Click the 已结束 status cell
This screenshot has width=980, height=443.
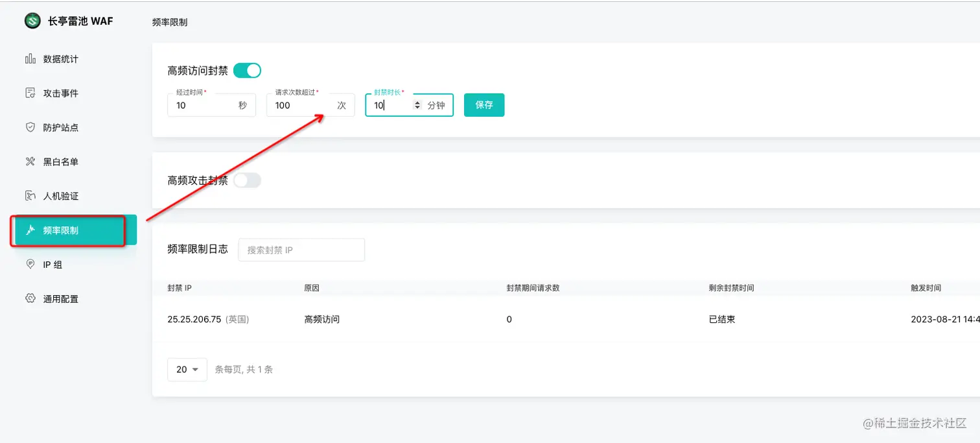722,320
